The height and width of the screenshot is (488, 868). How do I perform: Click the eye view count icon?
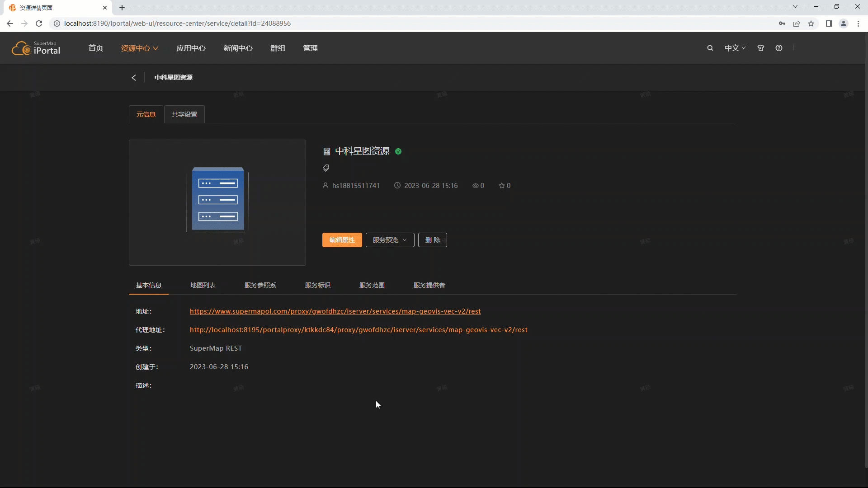475,186
